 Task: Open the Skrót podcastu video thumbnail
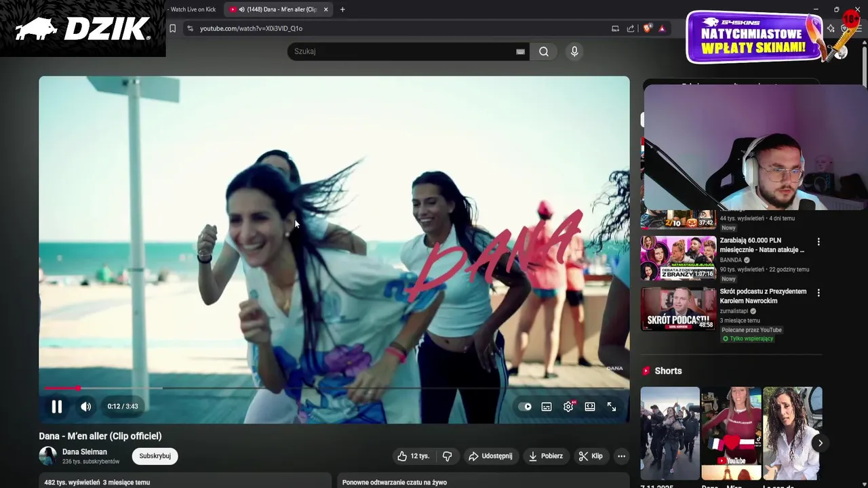(678, 309)
